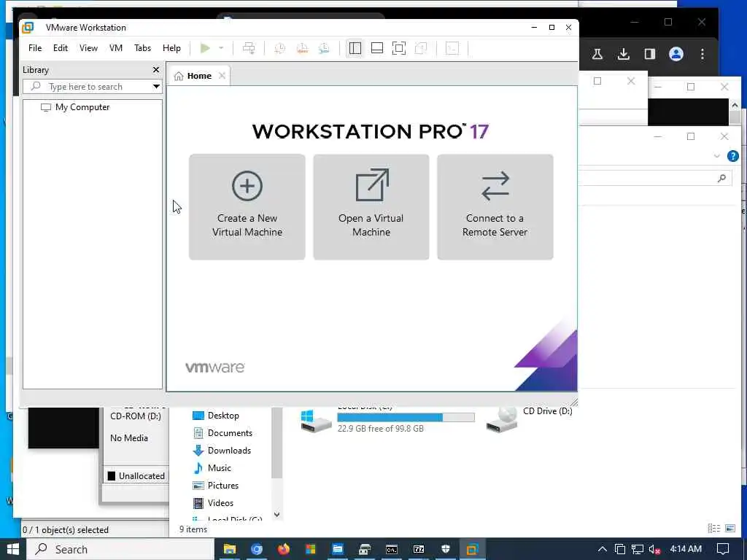Open the Help menu
747x560 pixels.
point(171,48)
